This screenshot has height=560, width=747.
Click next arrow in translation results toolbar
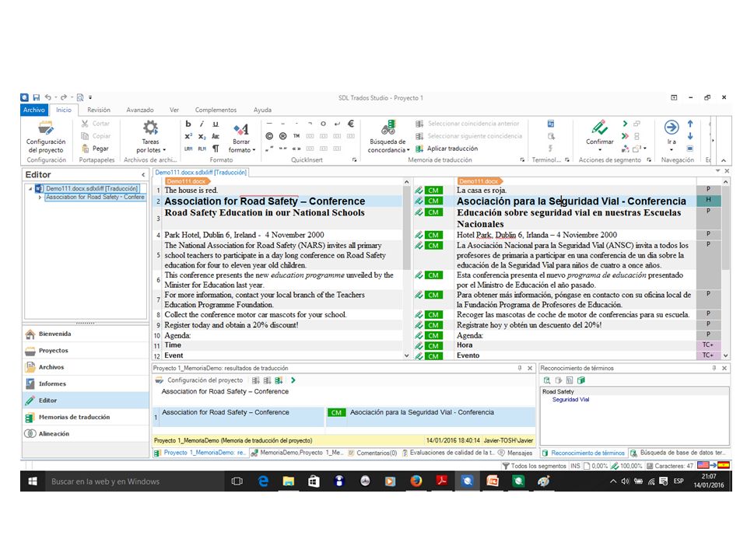293,380
